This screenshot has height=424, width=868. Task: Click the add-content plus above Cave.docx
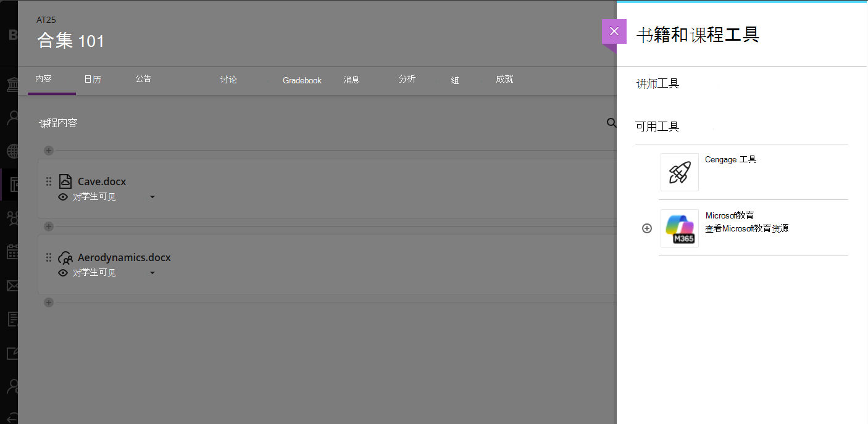(x=49, y=151)
